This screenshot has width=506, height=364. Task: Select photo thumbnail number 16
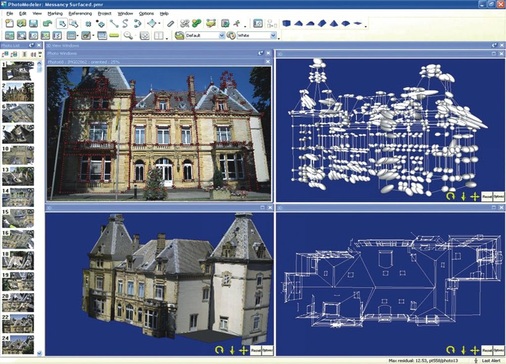18,239
